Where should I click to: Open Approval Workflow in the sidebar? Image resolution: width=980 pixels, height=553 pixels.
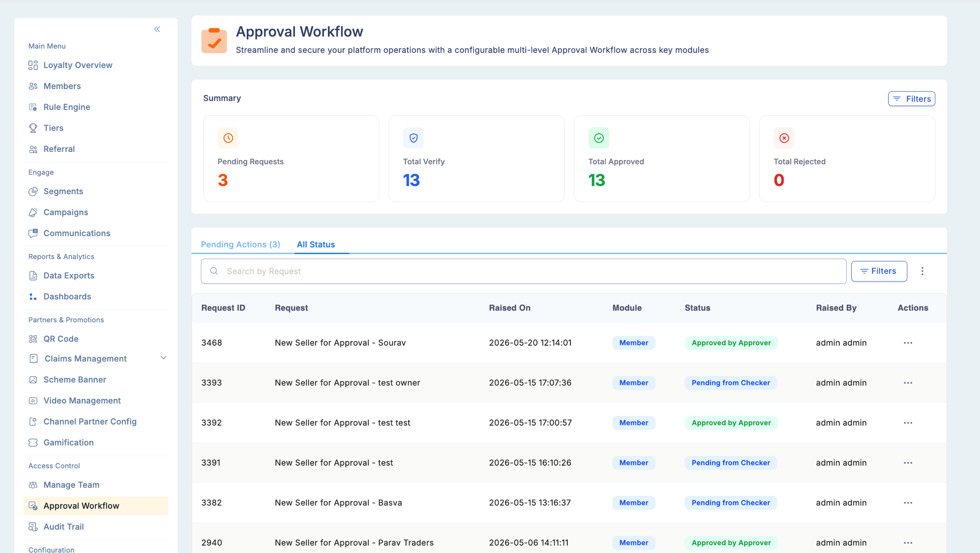96,506
